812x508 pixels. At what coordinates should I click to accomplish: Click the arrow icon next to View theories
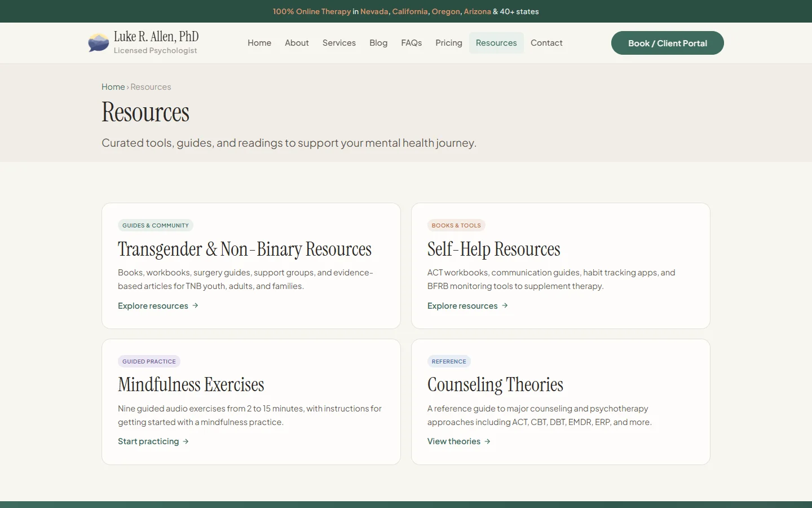[488, 441]
